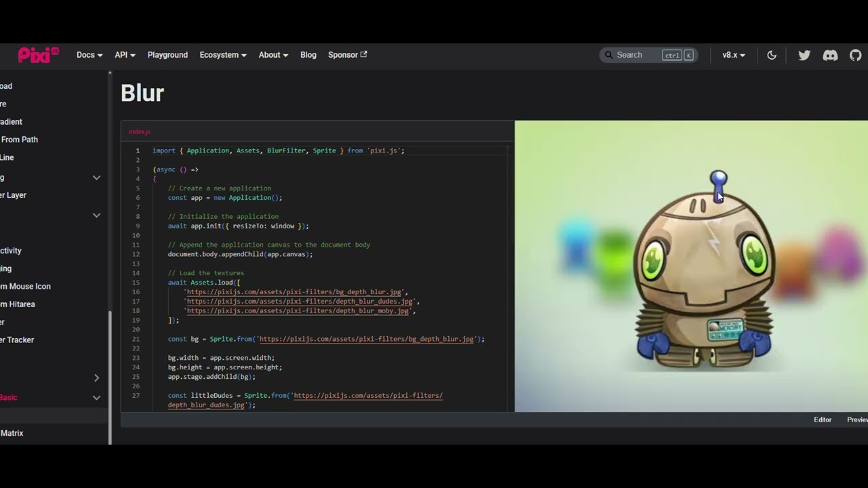Image resolution: width=868 pixels, height=488 pixels.
Task: Open the From Path sidebar item
Action: (x=19, y=140)
